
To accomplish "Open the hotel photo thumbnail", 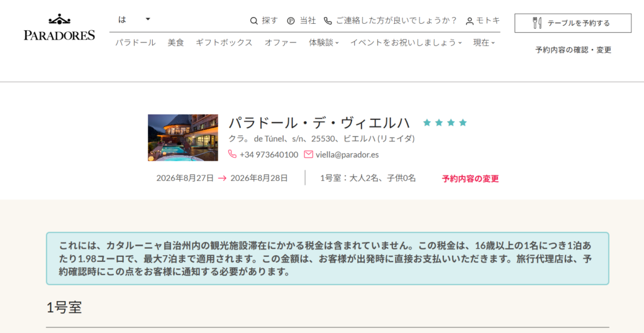I will pyautogui.click(x=183, y=138).
